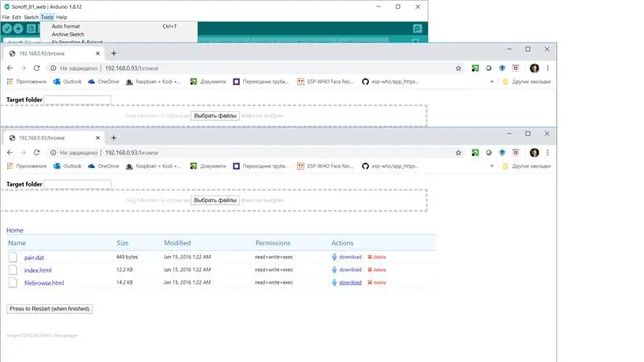The image size is (644, 362).
Task: Reload page in rear browser window
Action: (36, 68)
